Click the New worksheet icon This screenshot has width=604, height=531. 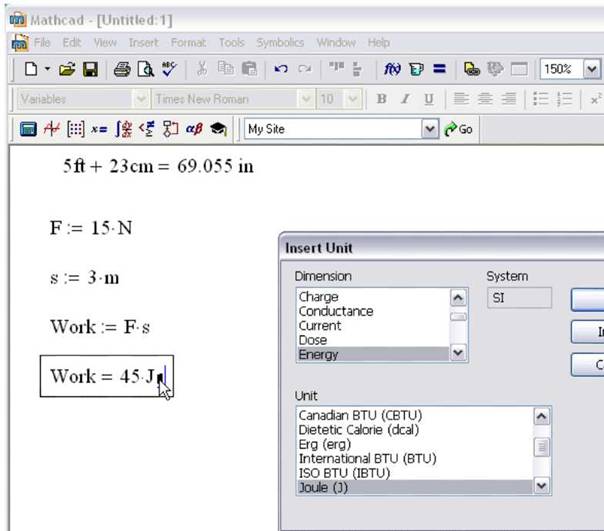tap(31, 69)
